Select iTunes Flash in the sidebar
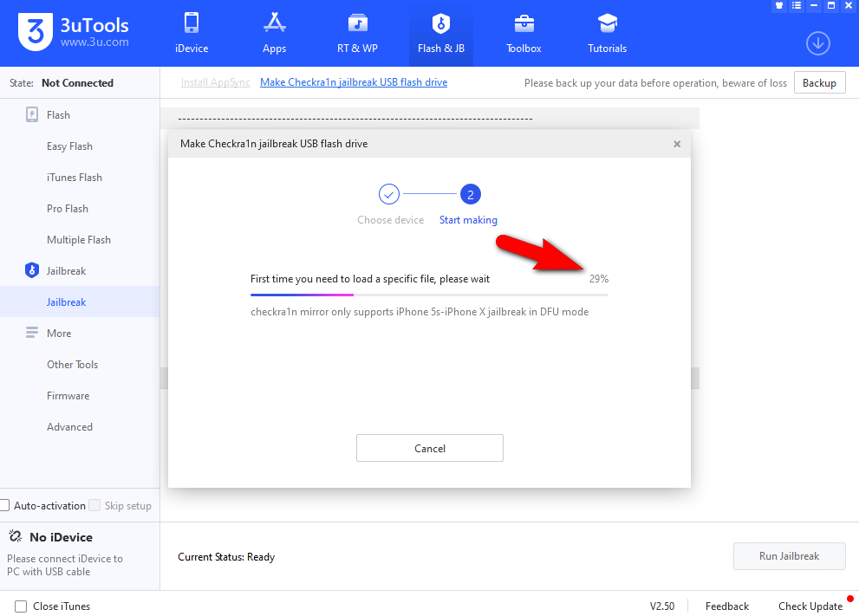Image resolution: width=859 pixels, height=616 pixels. (75, 178)
